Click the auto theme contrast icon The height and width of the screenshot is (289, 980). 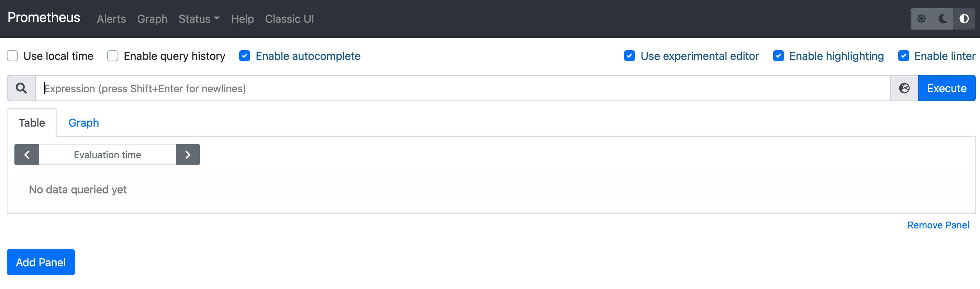click(965, 19)
